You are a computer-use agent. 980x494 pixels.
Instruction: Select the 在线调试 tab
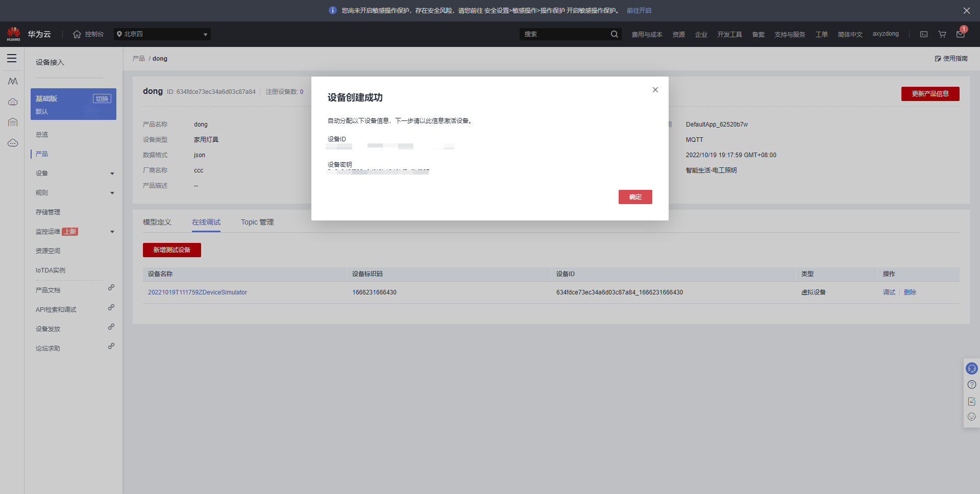tap(206, 223)
